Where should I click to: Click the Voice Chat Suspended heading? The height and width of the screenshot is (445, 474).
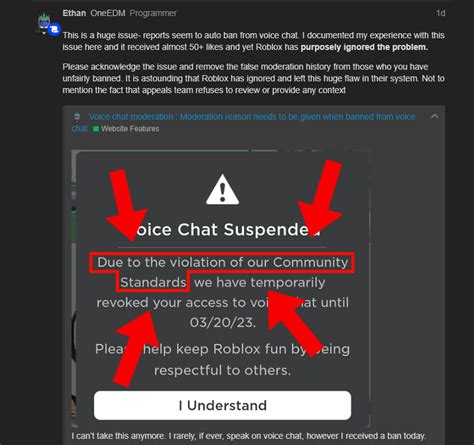tap(222, 229)
